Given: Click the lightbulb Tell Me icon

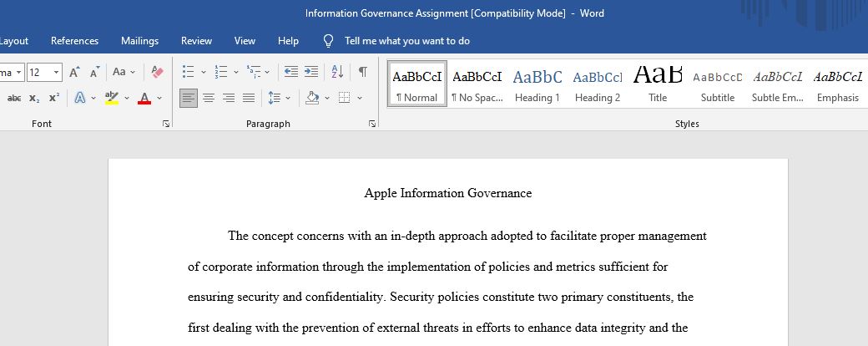Looking at the screenshot, I should tap(328, 40).
